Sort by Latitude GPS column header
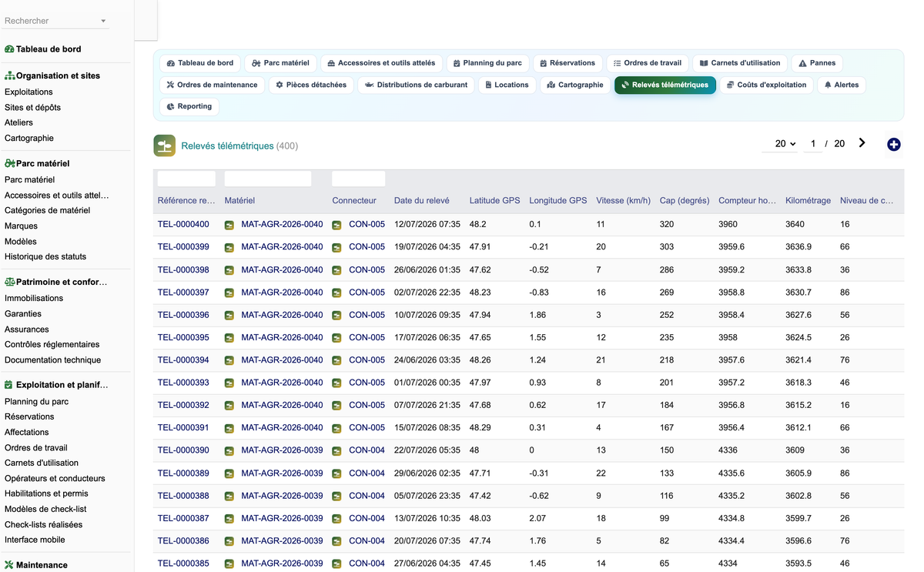The image size is (924, 572). [495, 201]
